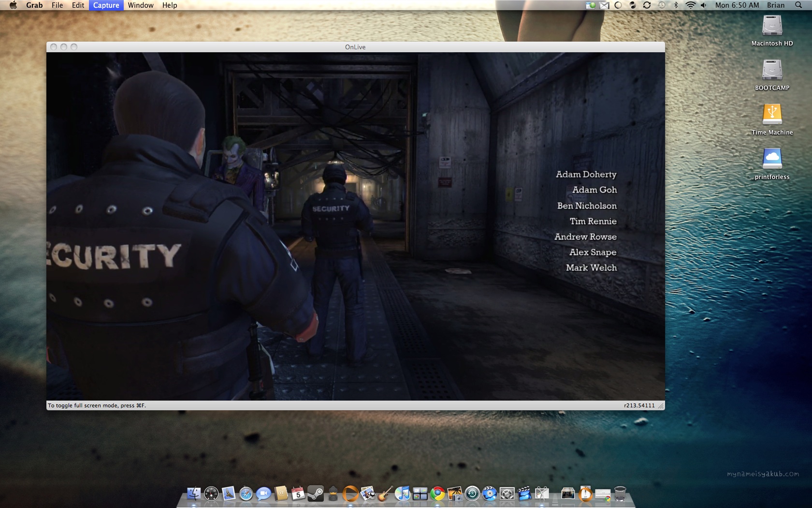Click the OnLive window resize handle
This screenshot has height=508, width=812.
661,406
